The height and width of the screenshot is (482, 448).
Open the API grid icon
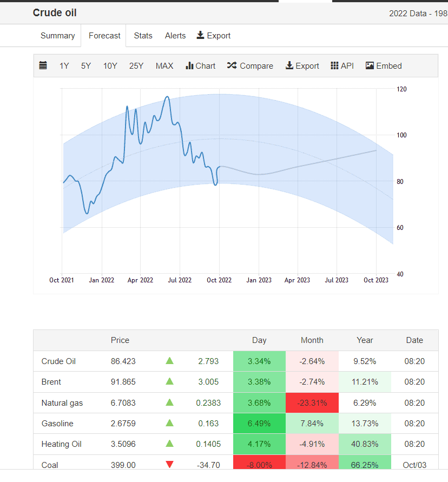(334, 65)
